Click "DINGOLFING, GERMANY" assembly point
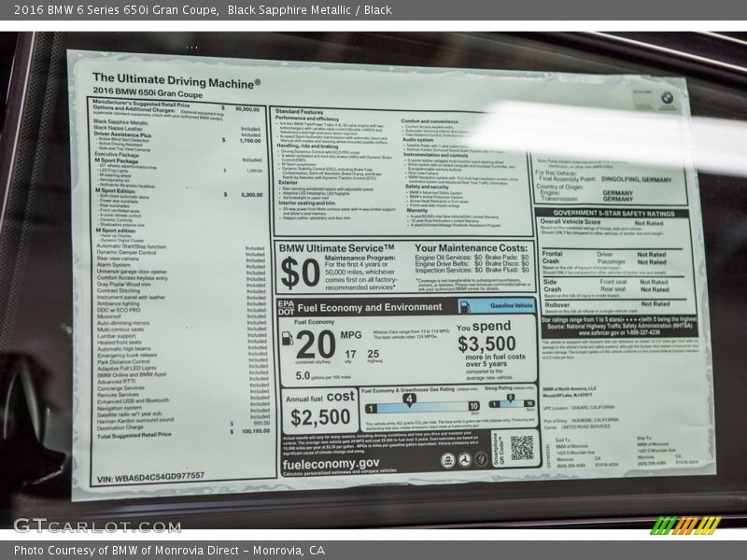The image size is (747, 560). [x=637, y=180]
